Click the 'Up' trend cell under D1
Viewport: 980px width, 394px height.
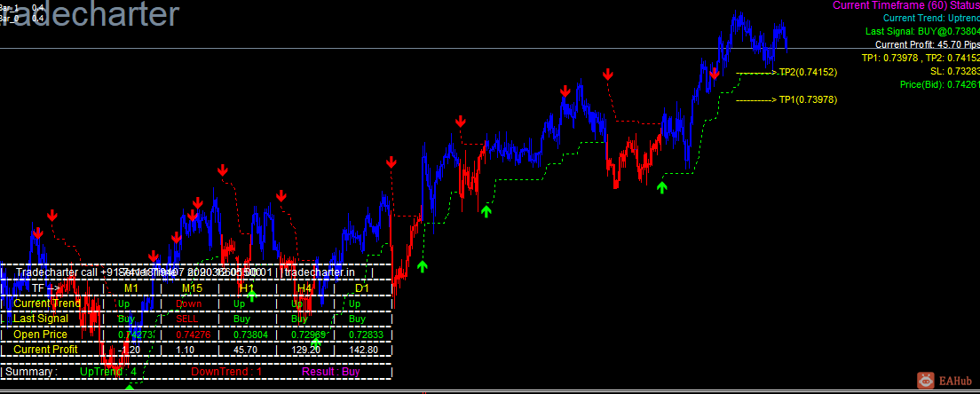[355, 303]
